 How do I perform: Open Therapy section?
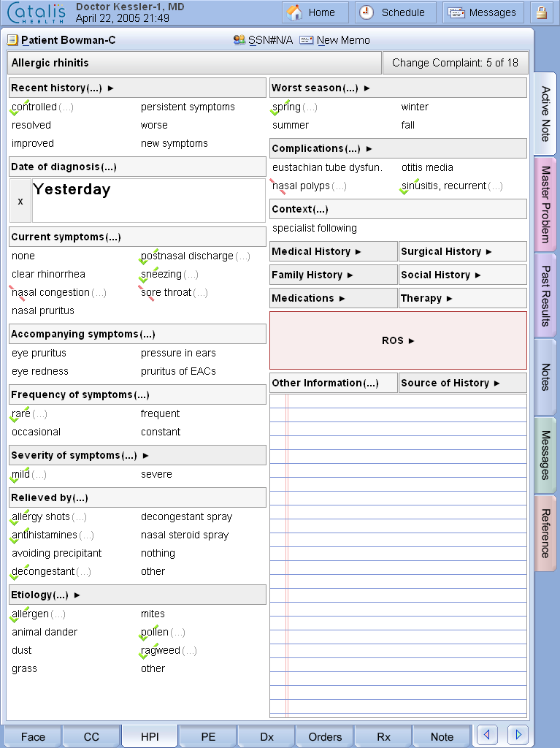pos(463,298)
